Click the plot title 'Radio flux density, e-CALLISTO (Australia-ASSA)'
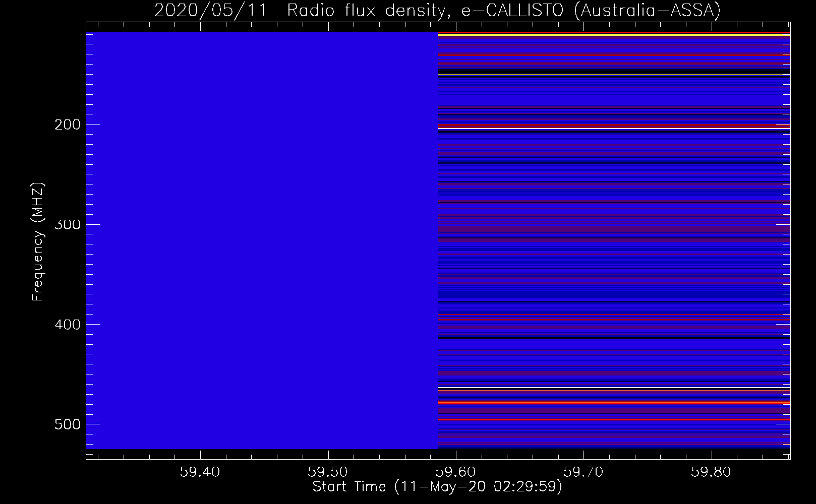Viewport: 816px width, 504px height. tap(503, 10)
